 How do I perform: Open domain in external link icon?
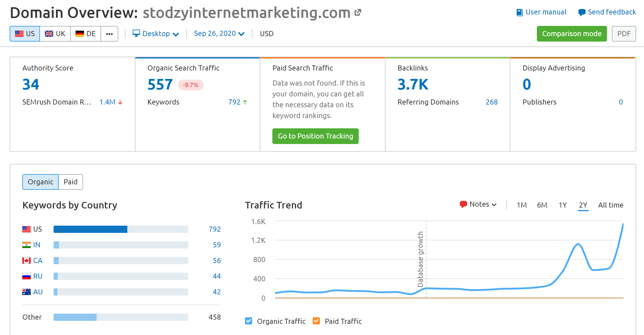(x=358, y=13)
